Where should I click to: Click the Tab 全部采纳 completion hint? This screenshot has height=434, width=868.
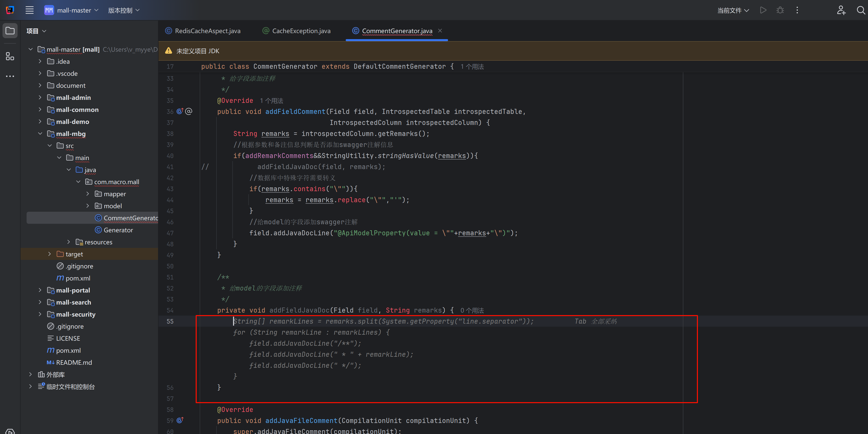(596, 321)
